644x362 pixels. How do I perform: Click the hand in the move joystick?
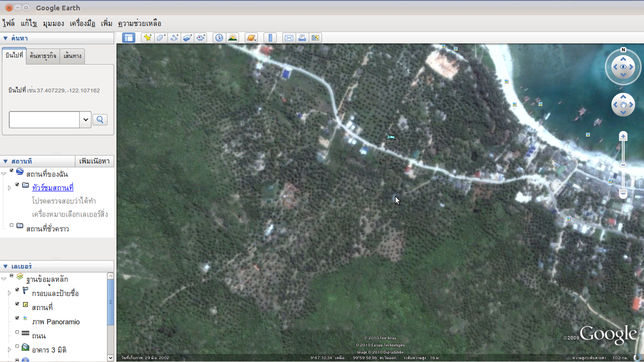point(623,105)
